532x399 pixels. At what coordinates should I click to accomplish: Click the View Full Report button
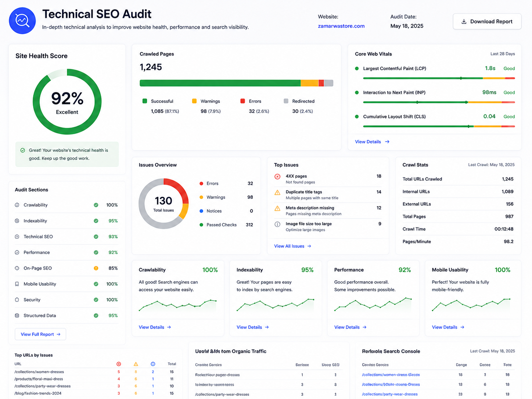pyautogui.click(x=40, y=334)
